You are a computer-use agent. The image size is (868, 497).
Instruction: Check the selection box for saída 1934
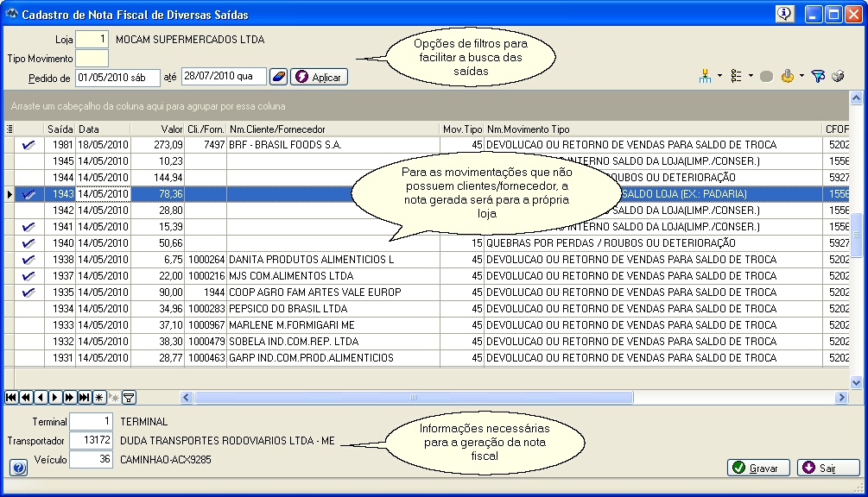pyautogui.click(x=29, y=309)
